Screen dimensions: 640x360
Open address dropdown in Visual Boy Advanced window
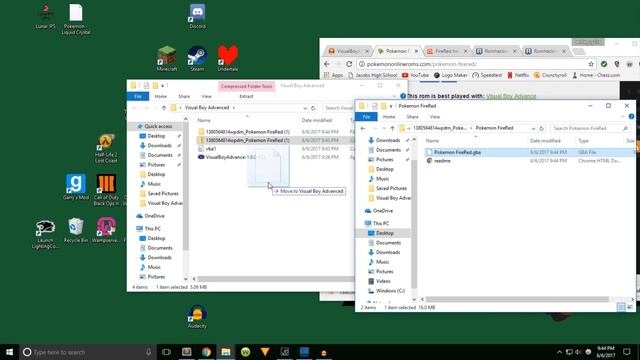tap(304, 108)
